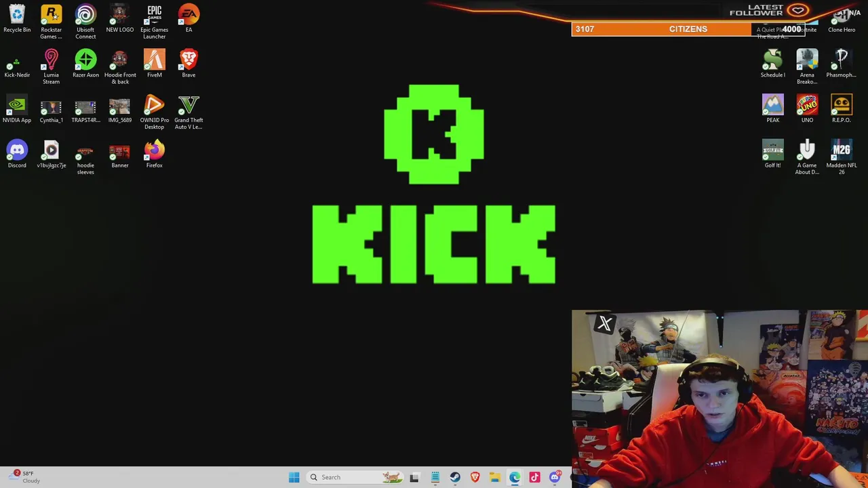Launch Rockstar Games Launcher shortcut
868x488 pixels.
tap(51, 22)
